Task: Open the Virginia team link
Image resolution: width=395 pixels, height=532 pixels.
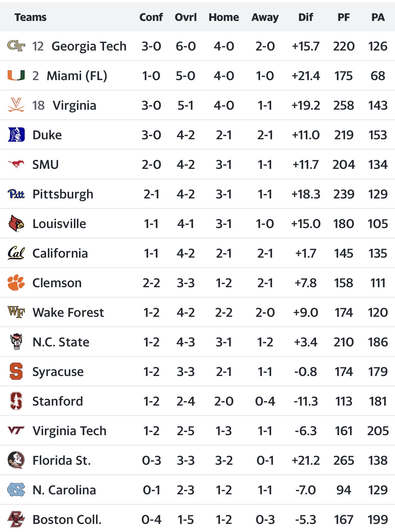Action: [74, 106]
